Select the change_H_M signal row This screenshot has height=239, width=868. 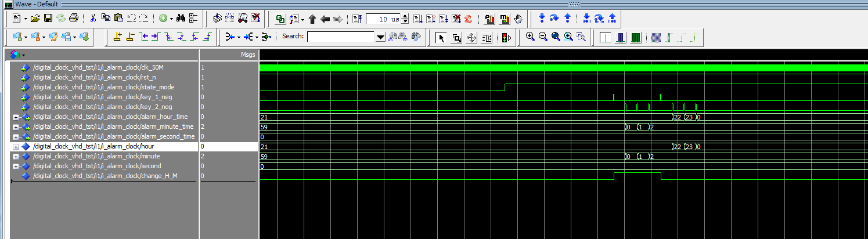click(x=105, y=176)
